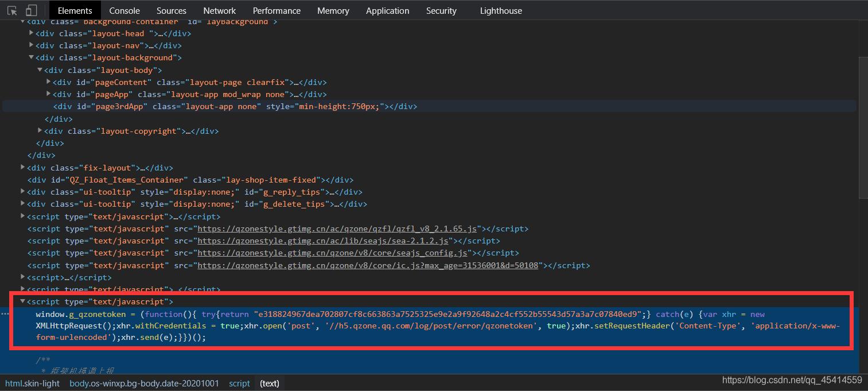Screen dimensions: 868x391
Task: Expand the layout-head div element
Action: pos(31,33)
